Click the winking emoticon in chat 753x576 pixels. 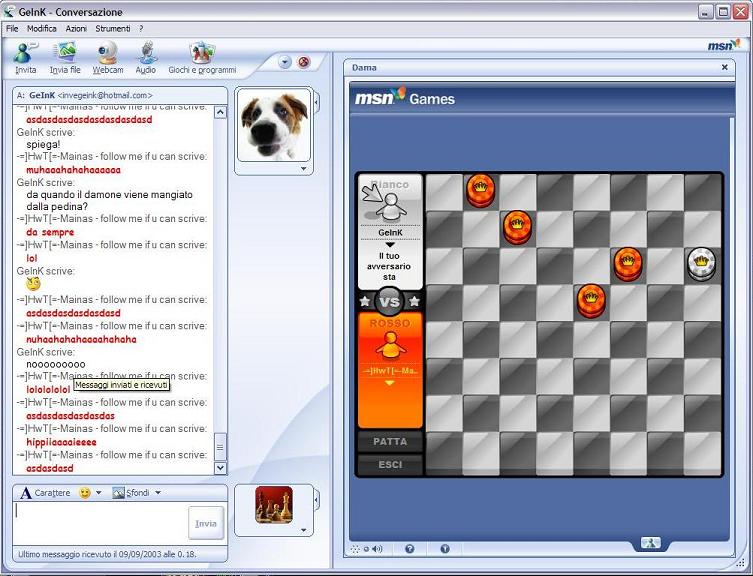point(33,284)
